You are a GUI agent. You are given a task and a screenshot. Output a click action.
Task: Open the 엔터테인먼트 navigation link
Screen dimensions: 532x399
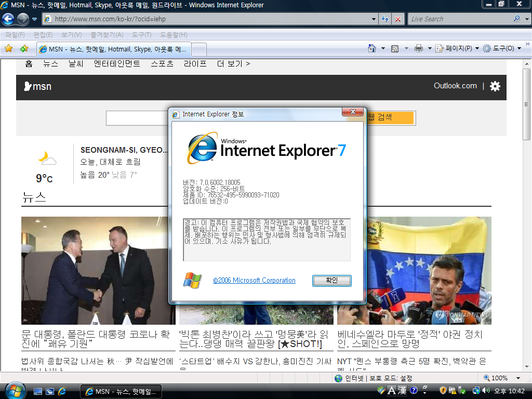(x=117, y=63)
